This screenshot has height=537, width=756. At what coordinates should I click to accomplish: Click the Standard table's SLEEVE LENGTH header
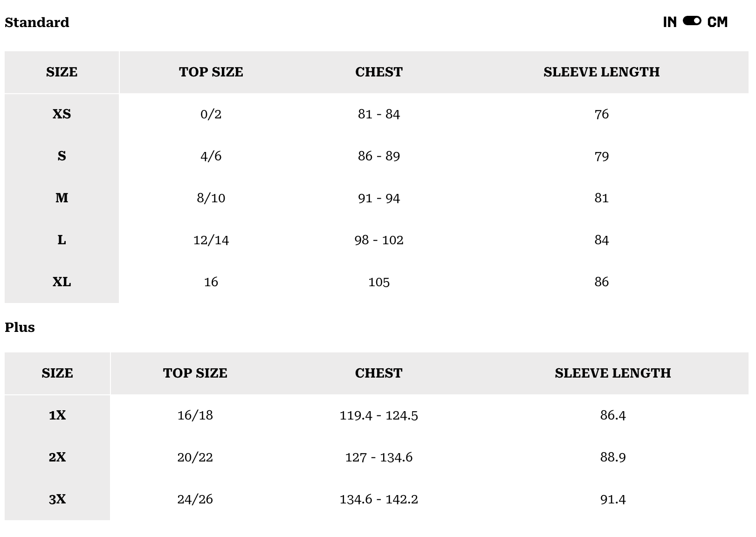click(x=601, y=72)
